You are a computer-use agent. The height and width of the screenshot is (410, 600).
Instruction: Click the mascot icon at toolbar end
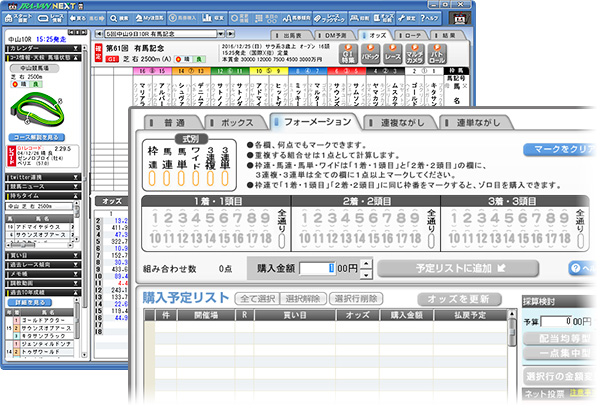click(461, 19)
